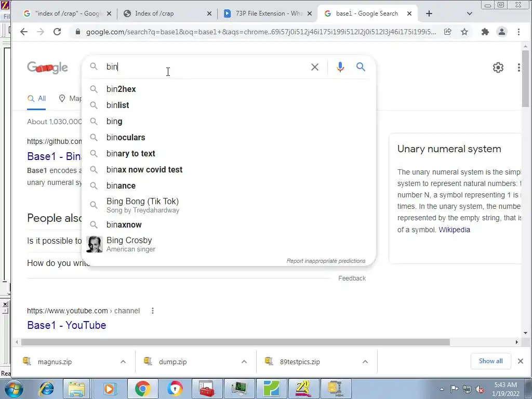Click the search text field containing bin
Screen dimensions: 532x399
(205, 67)
